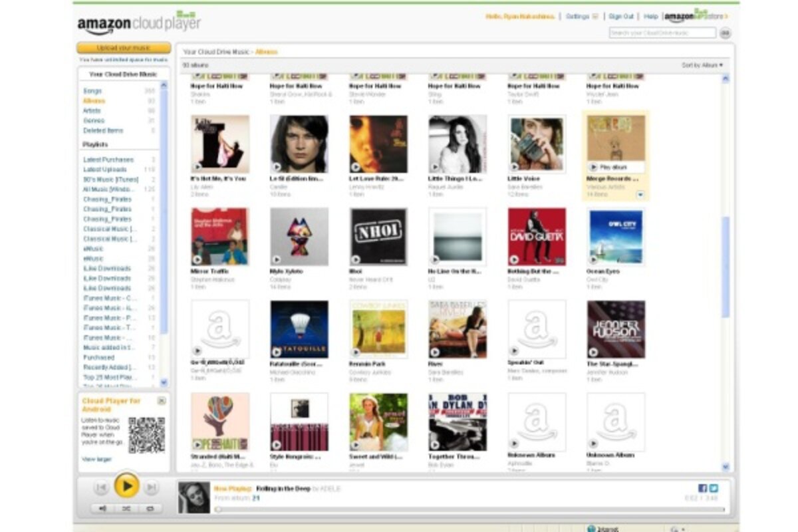Viewport: 798px width, 532px height.
Task: Open the Merge Records album options arrow
Action: (x=640, y=195)
